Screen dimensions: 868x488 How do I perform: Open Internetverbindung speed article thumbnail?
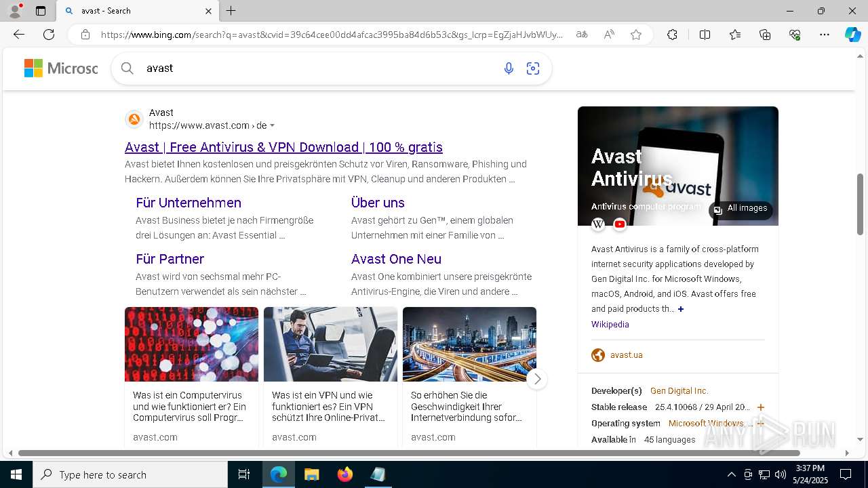click(469, 344)
